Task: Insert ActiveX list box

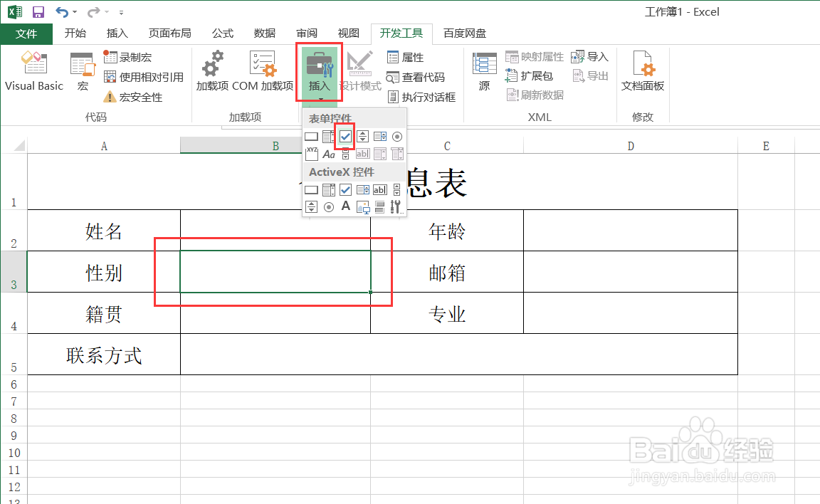Action: click(363, 190)
